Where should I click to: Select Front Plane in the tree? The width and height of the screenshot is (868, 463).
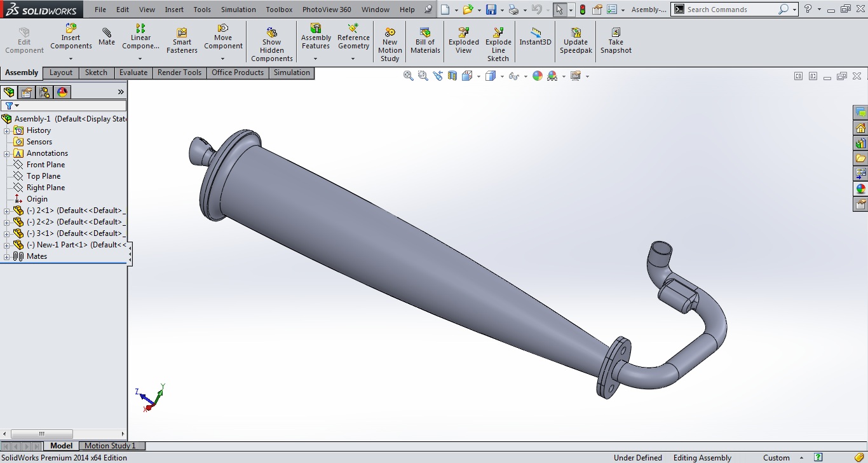(x=46, y=165)
